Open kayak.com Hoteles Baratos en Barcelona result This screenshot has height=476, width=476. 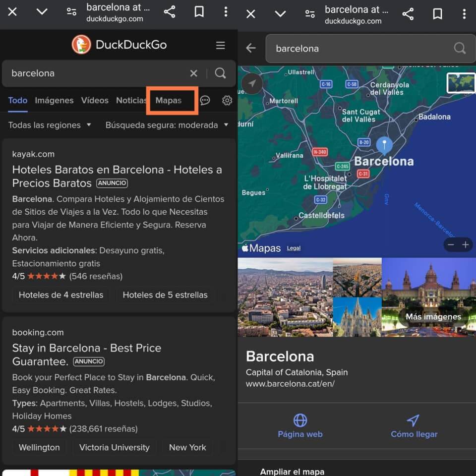click(x=117, y=177)
